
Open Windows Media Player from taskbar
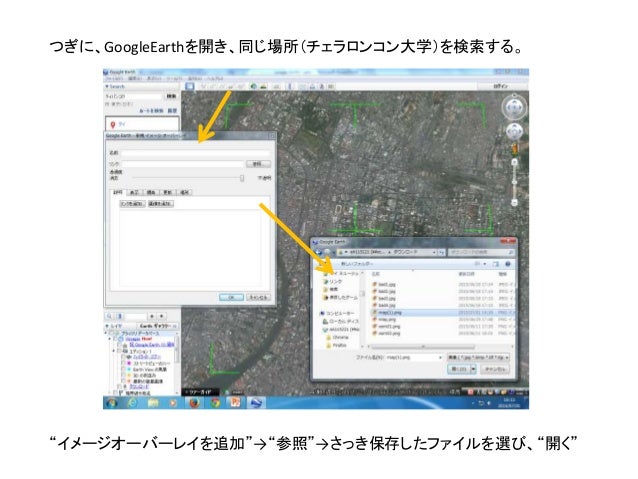(x=174, y=403)
